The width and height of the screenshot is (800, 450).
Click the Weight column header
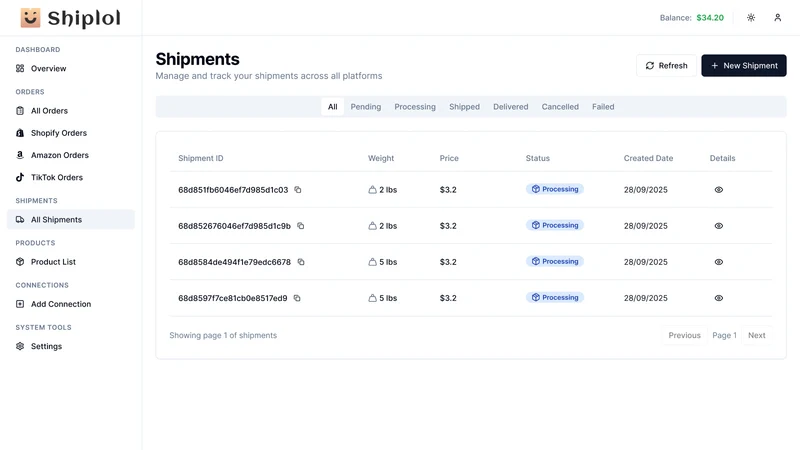point(381,158)
